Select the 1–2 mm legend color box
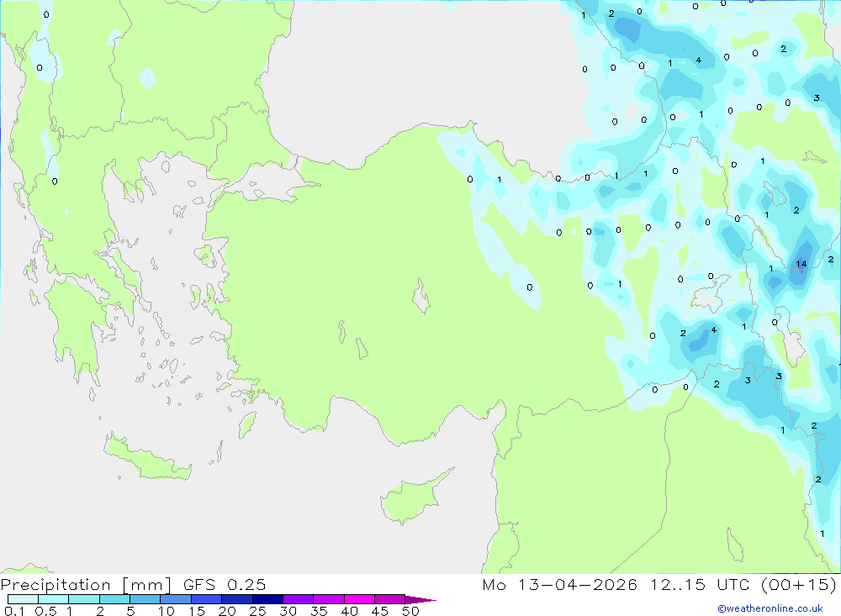 click(83, 599)
